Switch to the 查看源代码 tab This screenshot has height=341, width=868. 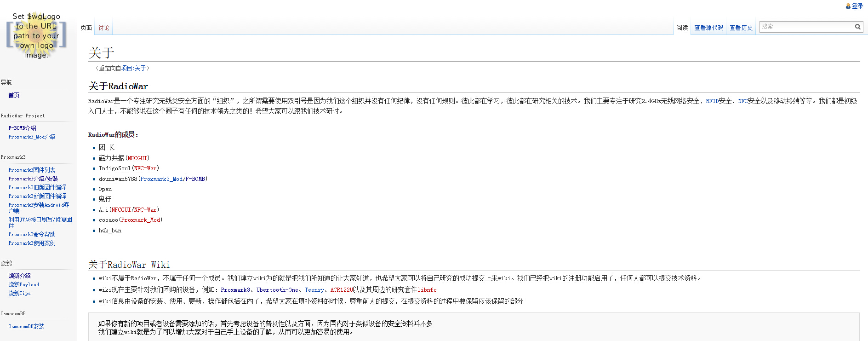point(708,28)
